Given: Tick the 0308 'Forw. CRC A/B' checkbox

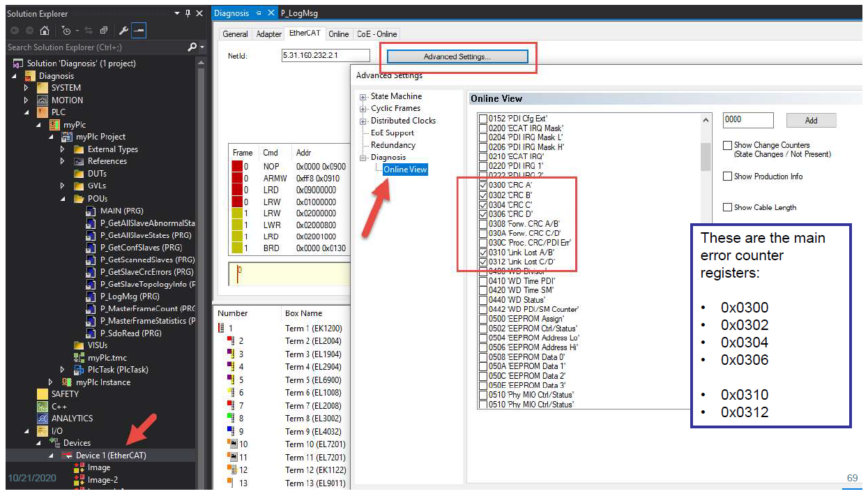Looking at the screenshot, I should 483,224.
